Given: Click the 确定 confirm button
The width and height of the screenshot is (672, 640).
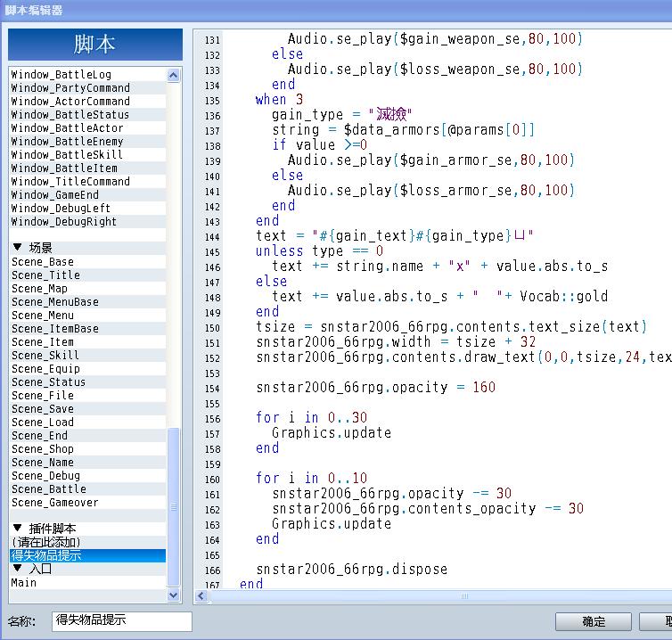Looking at the screenshot, I should [x=594, y=621].
